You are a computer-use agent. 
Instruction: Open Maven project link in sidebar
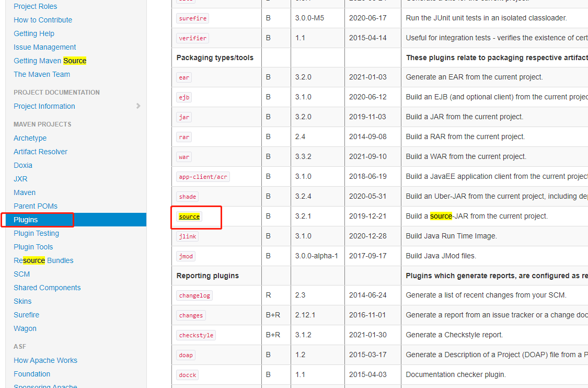coord(25,192)
